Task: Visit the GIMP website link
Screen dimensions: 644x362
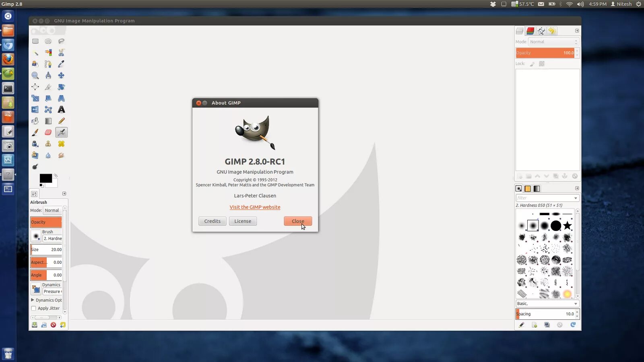Action: coord(255,207)
